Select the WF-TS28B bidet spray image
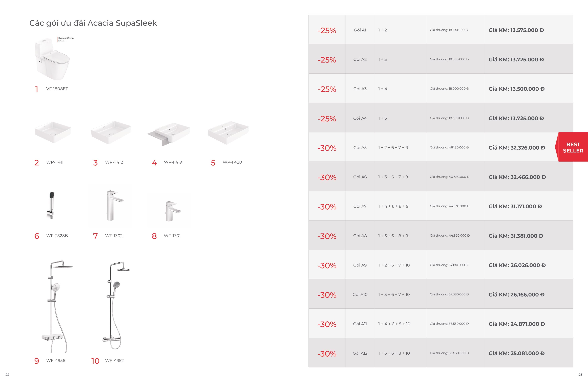588x382 pixels. [51, 206]
